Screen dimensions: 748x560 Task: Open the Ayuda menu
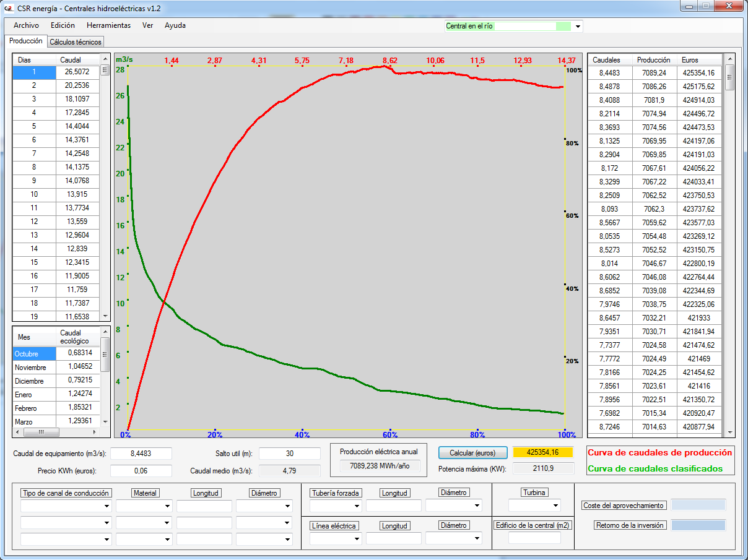click(x=175, y=25)
